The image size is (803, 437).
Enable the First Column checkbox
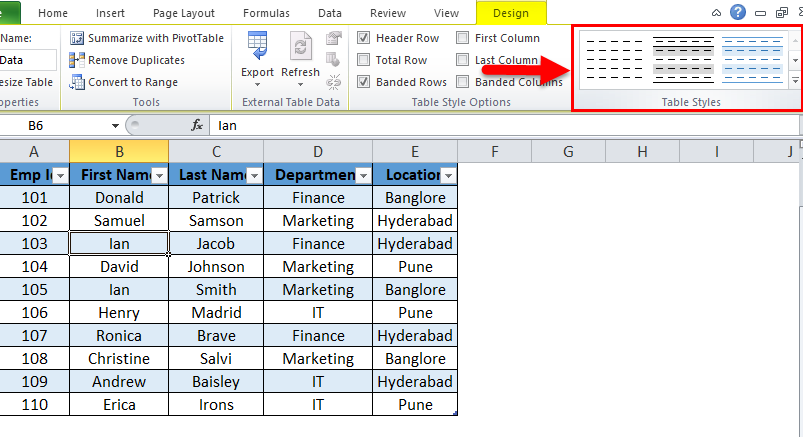point(463,38)
